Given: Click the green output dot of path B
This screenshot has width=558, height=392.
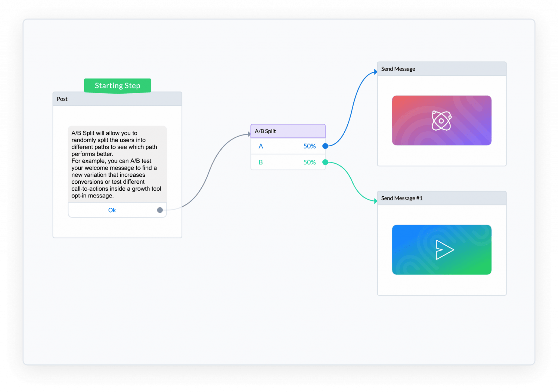Looking at the screenshot, I should [325, 162].
